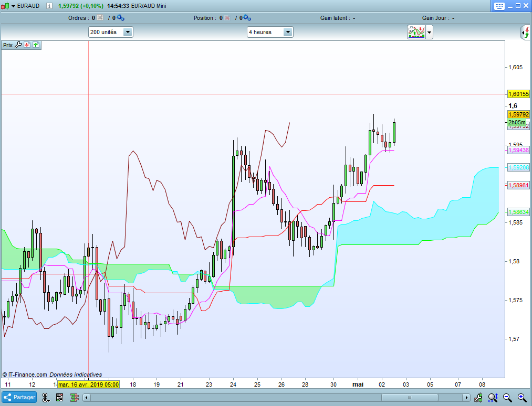Click the 1,59792 (+0,10%) quote in title
Screen dimensions: 532x406
coord(81,6)
